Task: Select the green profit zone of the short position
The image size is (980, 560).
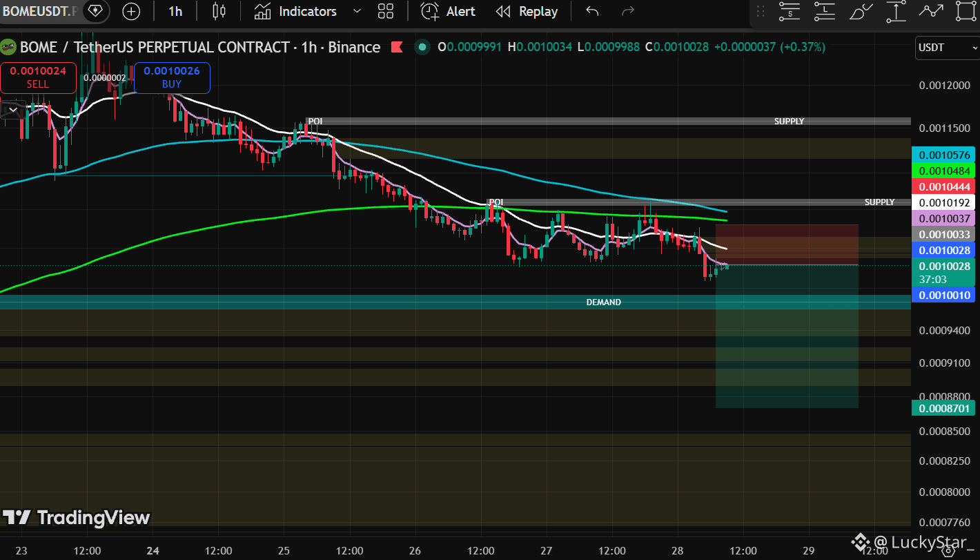Action: coord(787,336)
